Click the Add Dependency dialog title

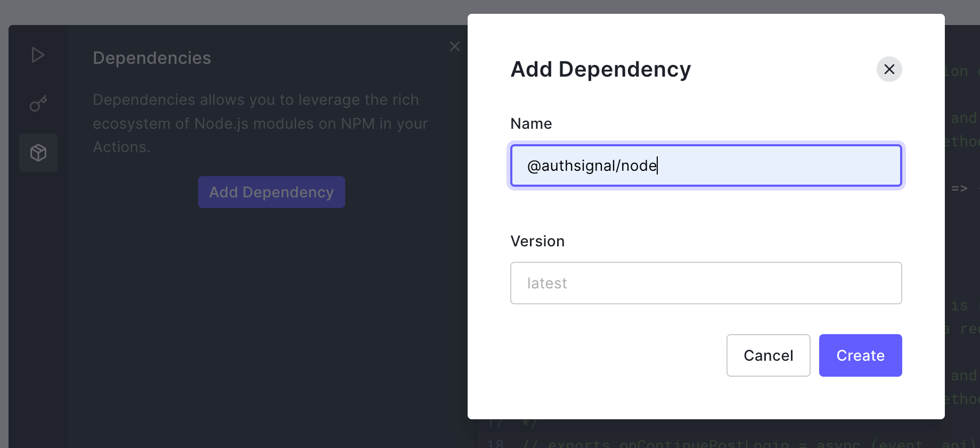click(601, 70)
